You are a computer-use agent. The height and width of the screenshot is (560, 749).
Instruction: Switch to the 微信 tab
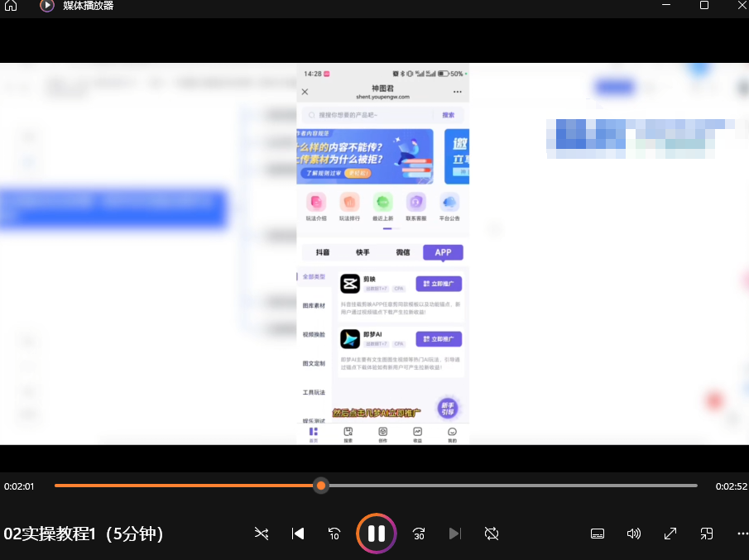tap(403, 252)
